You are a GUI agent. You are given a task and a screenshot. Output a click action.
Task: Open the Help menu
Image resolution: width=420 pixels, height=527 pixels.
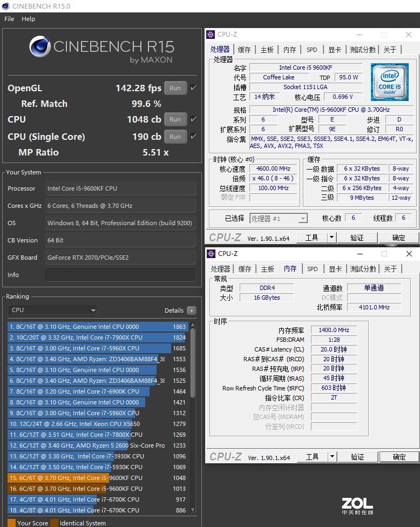(28, 19)
